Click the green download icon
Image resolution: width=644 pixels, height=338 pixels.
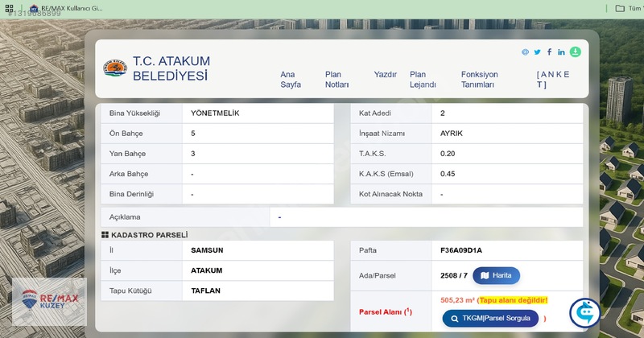click(576, 52)
